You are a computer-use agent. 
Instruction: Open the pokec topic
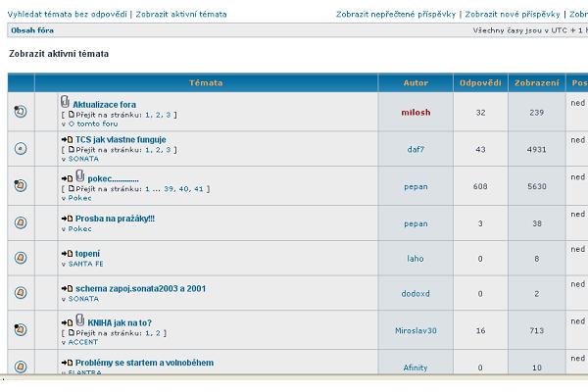coord(113,179)
